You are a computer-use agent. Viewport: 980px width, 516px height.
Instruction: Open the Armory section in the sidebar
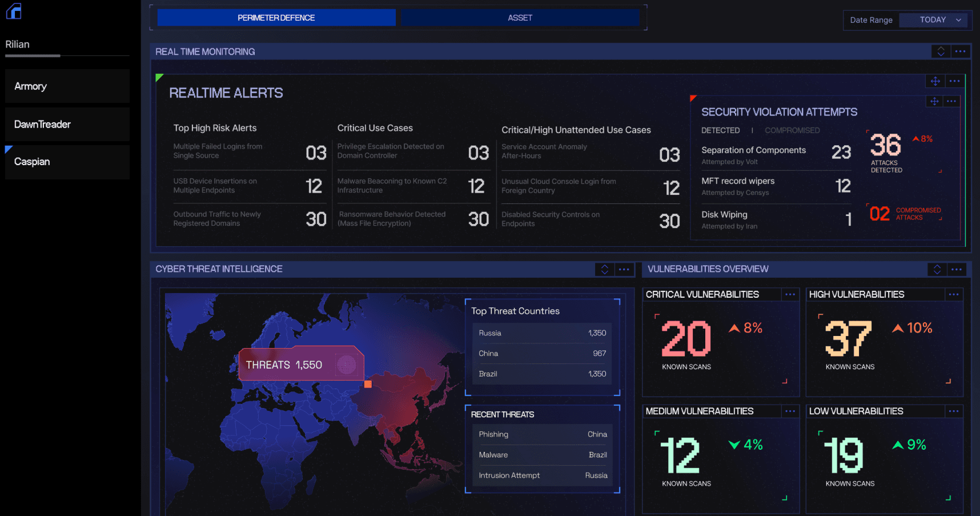tap(67, 86)
